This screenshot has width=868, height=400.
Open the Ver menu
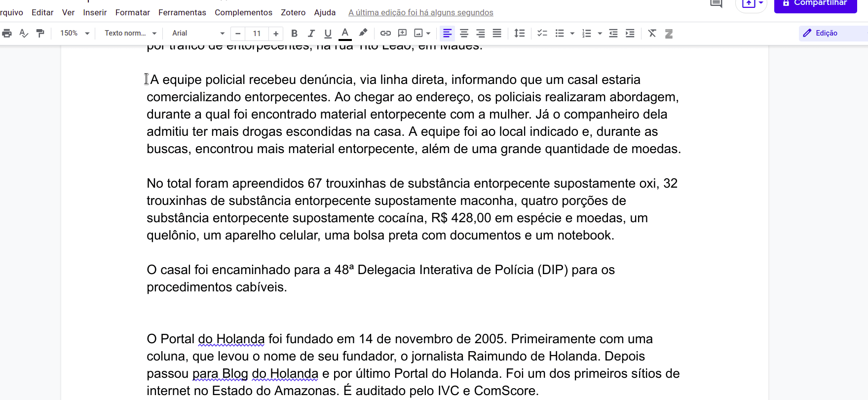pyautogui.click(x=69, y=12)
